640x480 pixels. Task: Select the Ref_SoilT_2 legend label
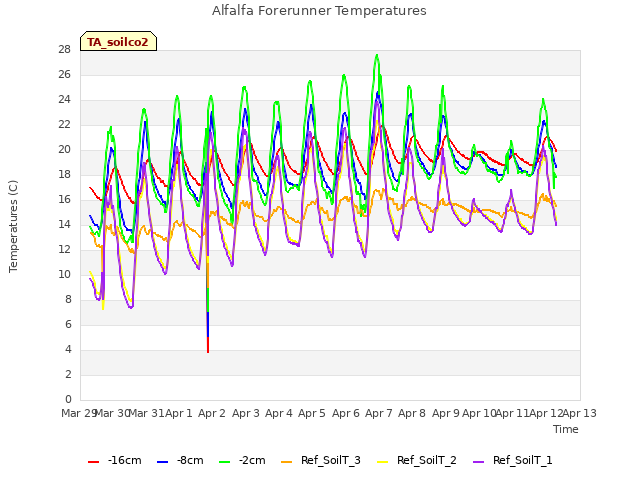click(x=427, y=460)
